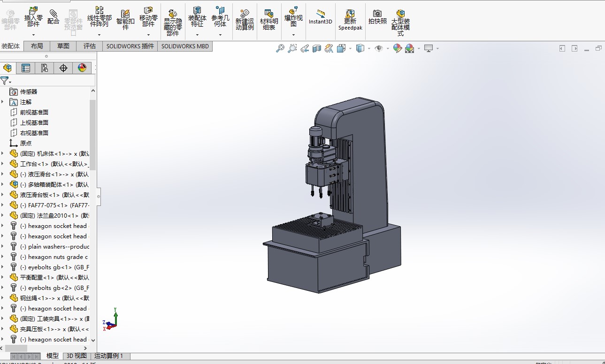Open dropdown arrow under Linear Component Pattern
Viewport: 605px width, 364px height.
(99, 35)
